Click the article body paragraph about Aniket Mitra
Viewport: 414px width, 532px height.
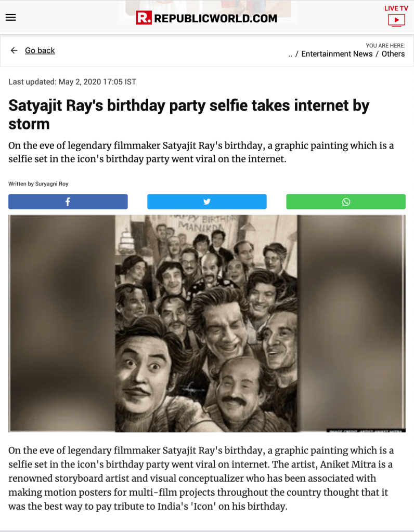pos(201,477)
